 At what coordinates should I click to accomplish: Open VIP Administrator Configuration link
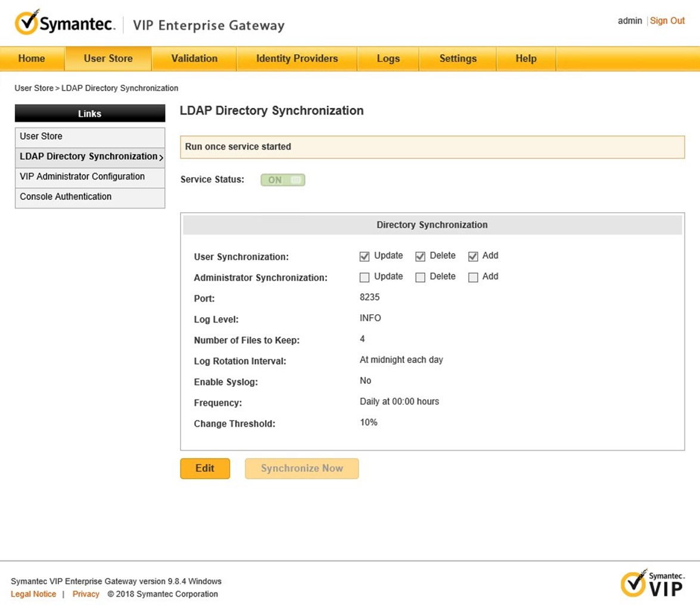pos(90,177)
